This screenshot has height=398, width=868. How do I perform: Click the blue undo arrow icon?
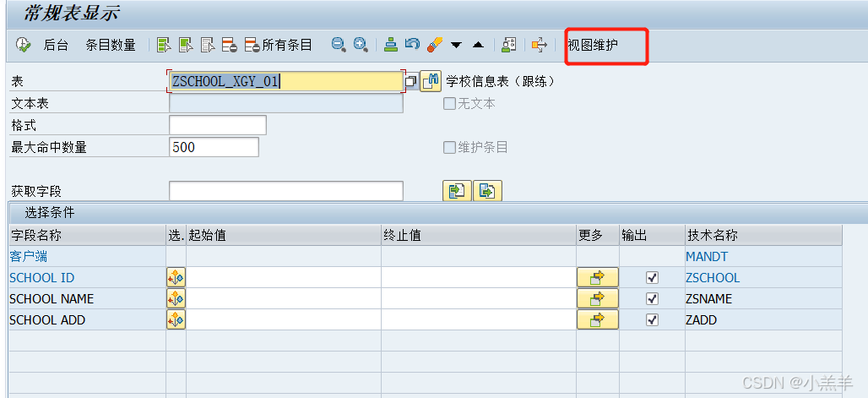coord(412,44)
